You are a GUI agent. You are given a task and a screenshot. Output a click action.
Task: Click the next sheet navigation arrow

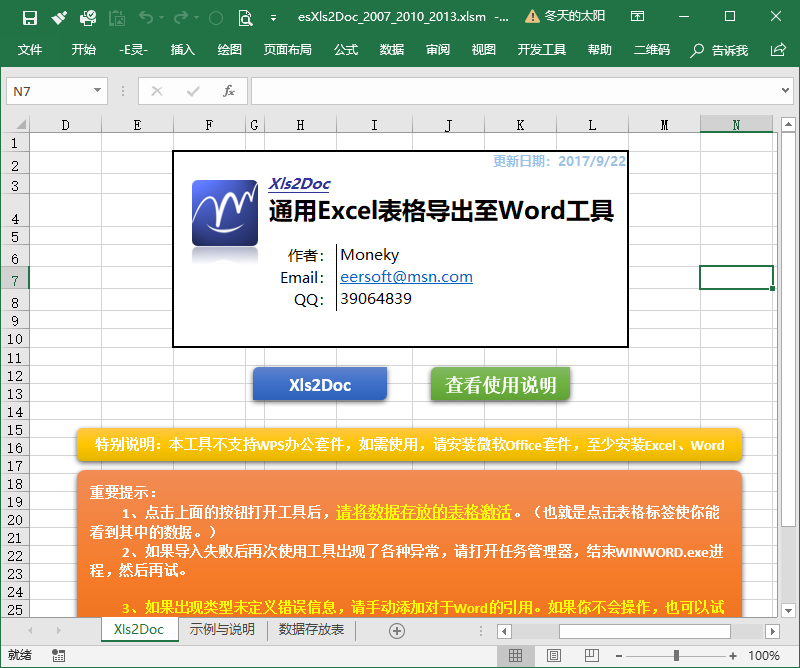[59, 631]
